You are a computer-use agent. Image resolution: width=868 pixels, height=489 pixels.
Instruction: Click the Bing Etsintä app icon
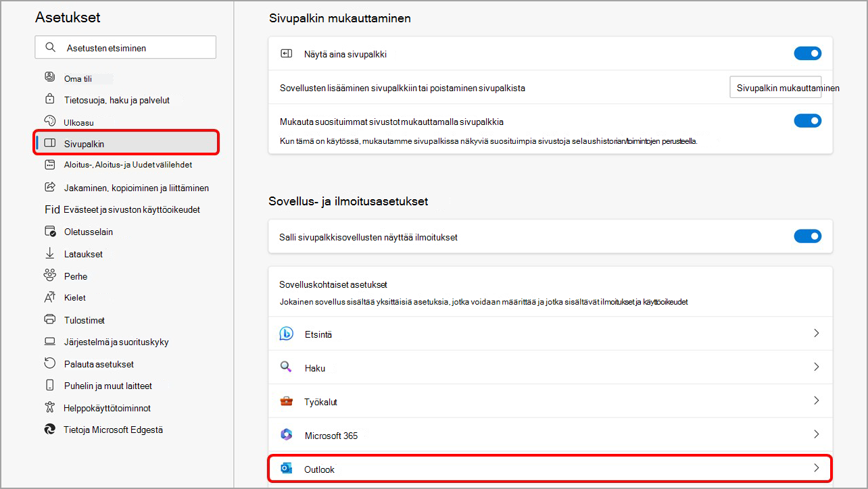tap(286, 334)
